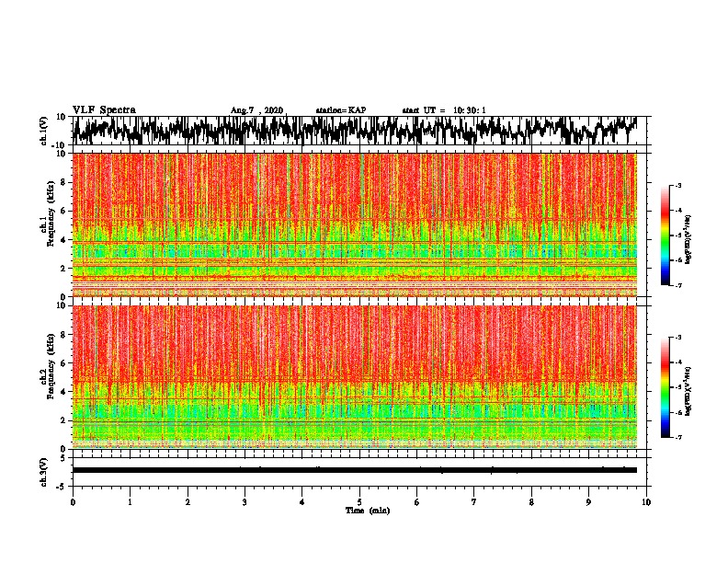Select the date label "Aug.7, 2020"
The width and height of the screenshot is (728, 563).
click(256, 110)
